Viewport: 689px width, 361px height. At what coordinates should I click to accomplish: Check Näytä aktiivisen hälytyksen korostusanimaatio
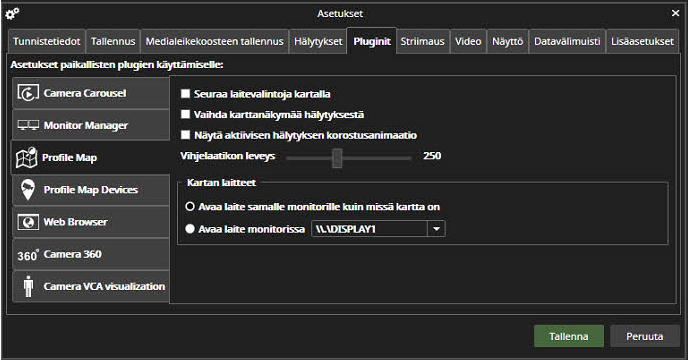pyautogui.click(x=185, y=135)
